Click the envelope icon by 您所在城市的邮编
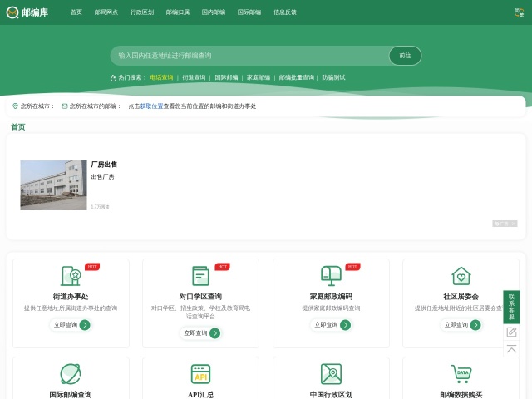 coord(65,106)
